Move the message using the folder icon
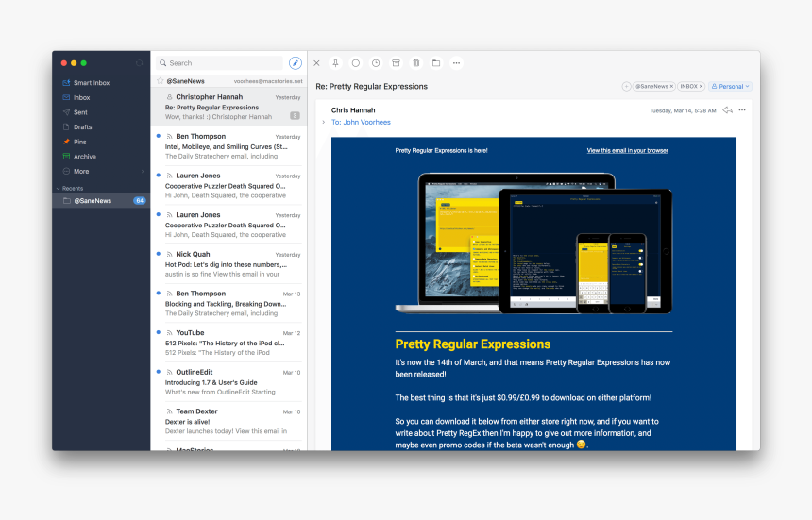 click(x=436, y=63)
